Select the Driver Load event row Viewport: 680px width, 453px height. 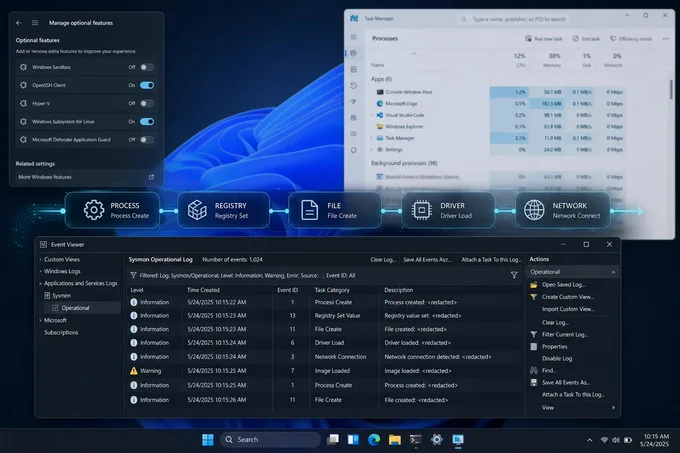point(325,343)
